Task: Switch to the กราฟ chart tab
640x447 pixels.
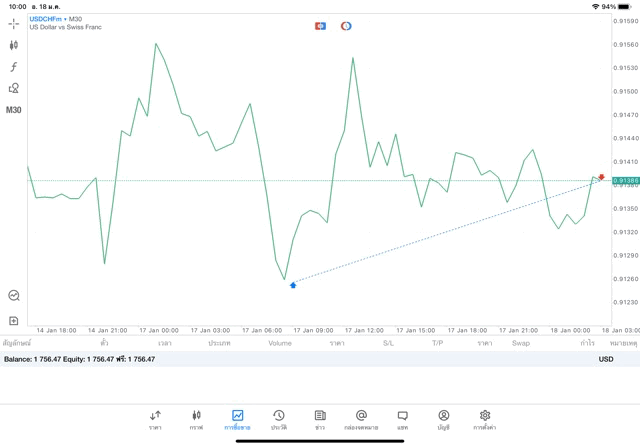Action: (x=196, y=419)
